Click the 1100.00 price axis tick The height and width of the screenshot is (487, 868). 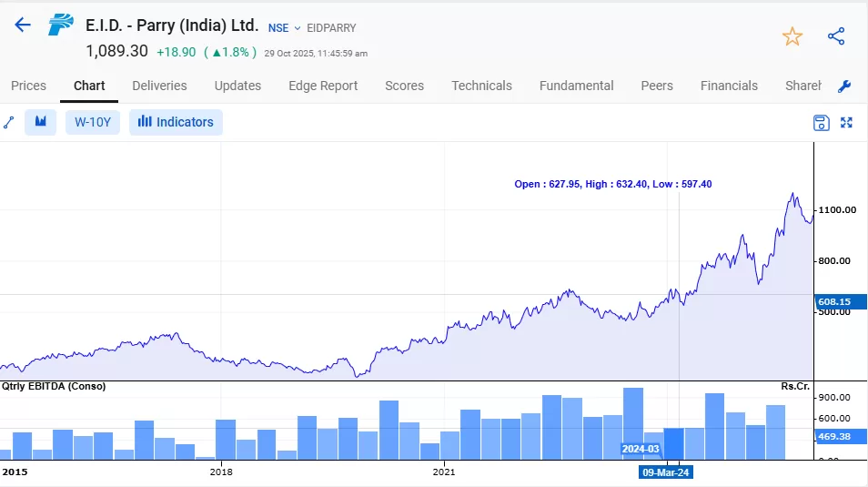(x=837, y=210)
